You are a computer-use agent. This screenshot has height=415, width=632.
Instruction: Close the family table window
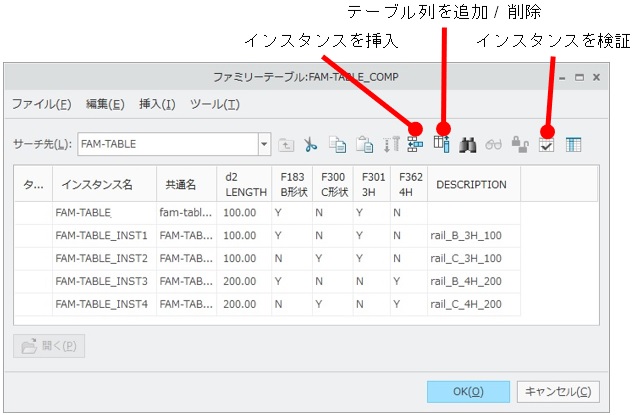pyautogui.click(x=597, y=77)
